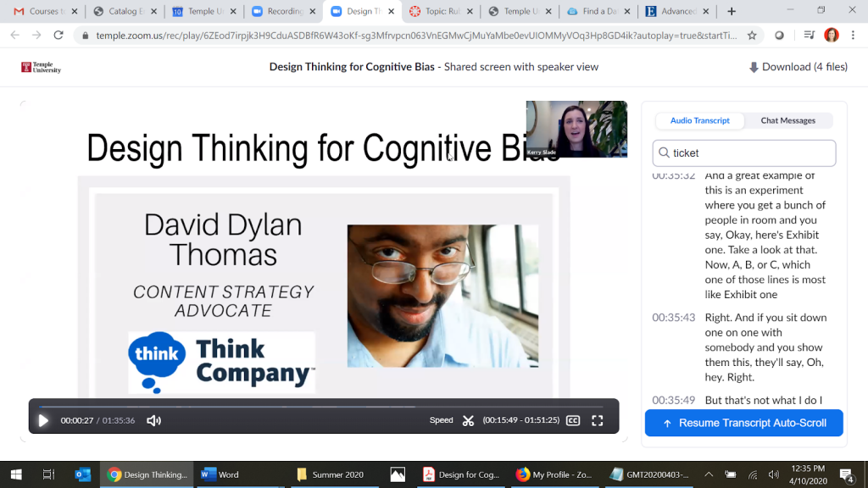Open the system volume tray icon

773,474
